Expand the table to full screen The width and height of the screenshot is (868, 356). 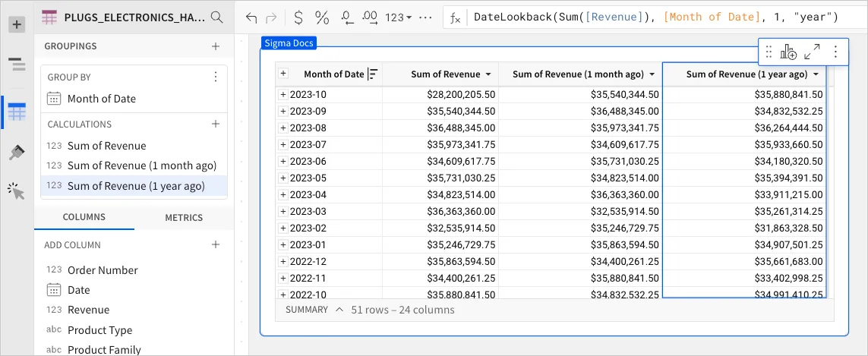[x=812, y=52]
